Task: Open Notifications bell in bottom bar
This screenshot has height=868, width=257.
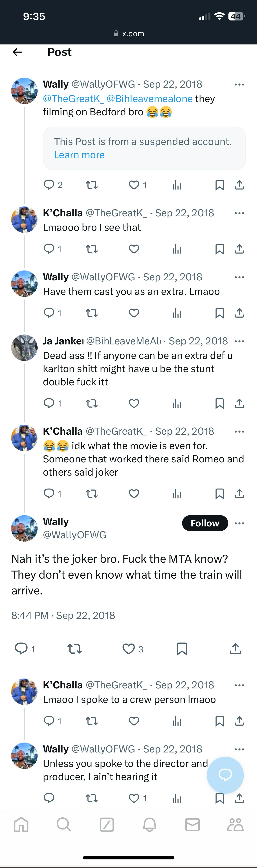Action: pyautogui.click(x=150, y=825)
